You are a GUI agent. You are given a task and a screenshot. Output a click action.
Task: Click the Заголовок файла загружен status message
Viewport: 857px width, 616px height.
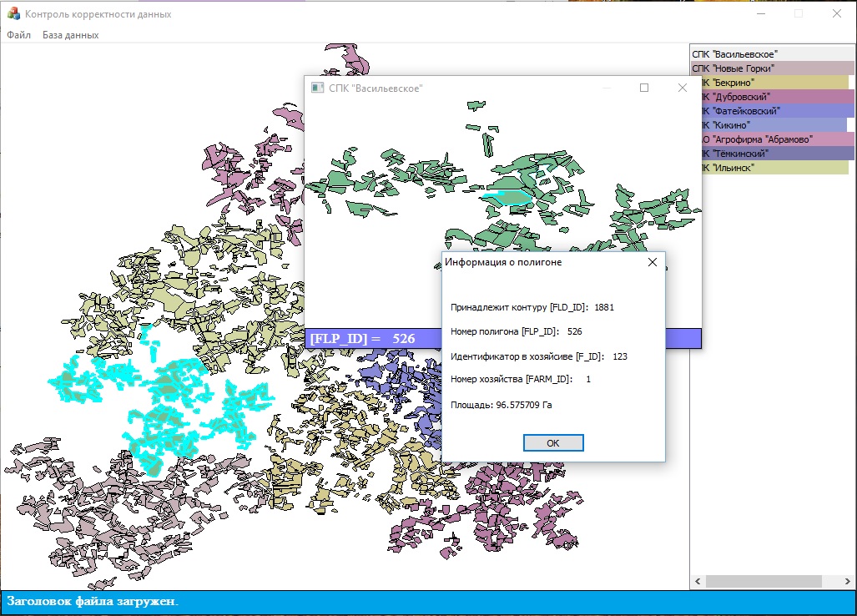pyautogui.click(x=93, y=601)
